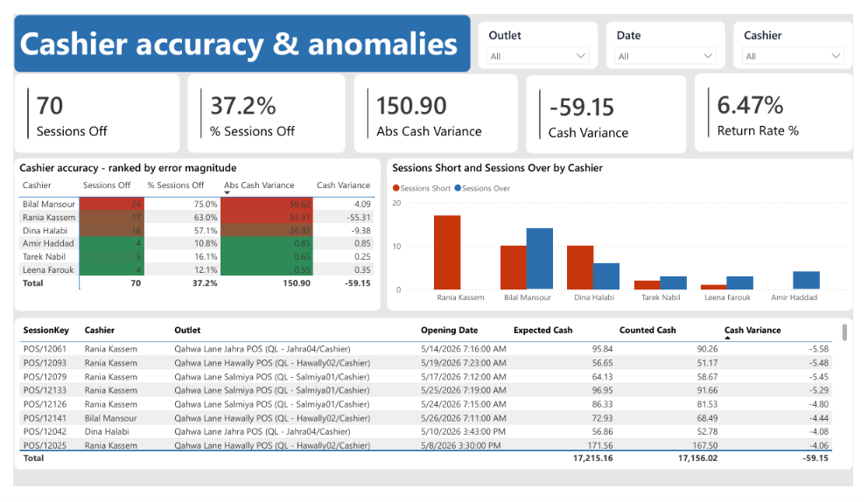Click Rania Kassem axis label in chart

point(460,297)
